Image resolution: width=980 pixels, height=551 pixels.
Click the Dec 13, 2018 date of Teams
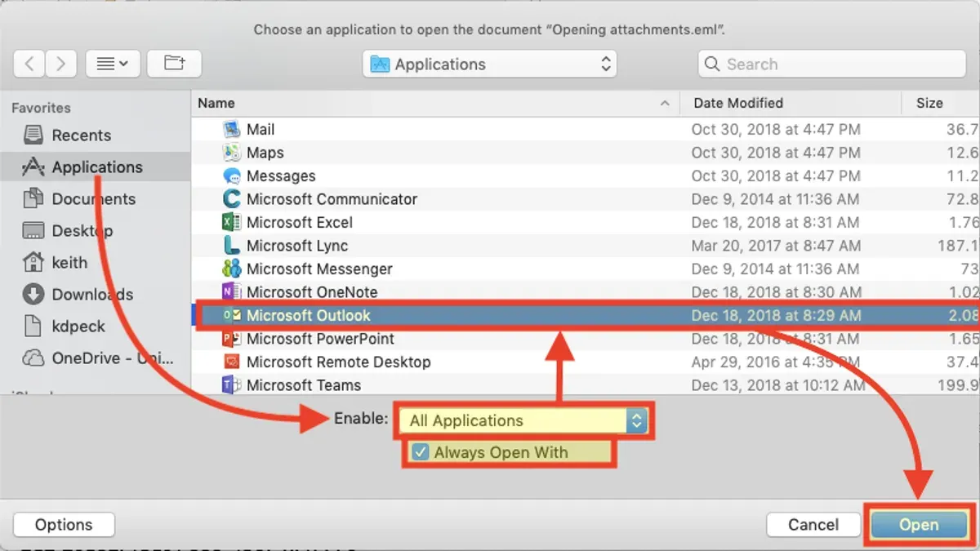click(x=778, y=385)
